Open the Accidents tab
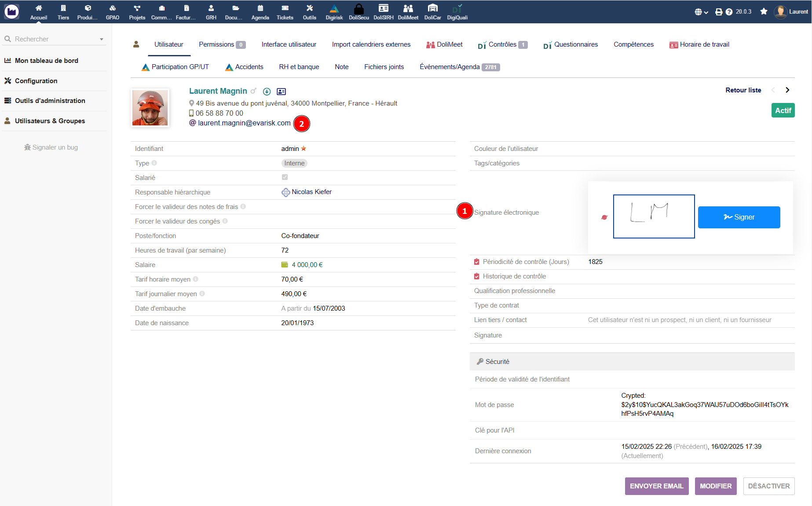This screenshot has width=812, height=506. pyautogui.click(x=244, y=67)
